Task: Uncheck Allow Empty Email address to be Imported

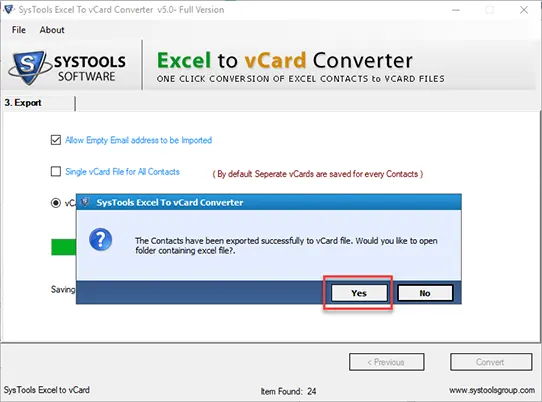Action: [x=56, y=140]
